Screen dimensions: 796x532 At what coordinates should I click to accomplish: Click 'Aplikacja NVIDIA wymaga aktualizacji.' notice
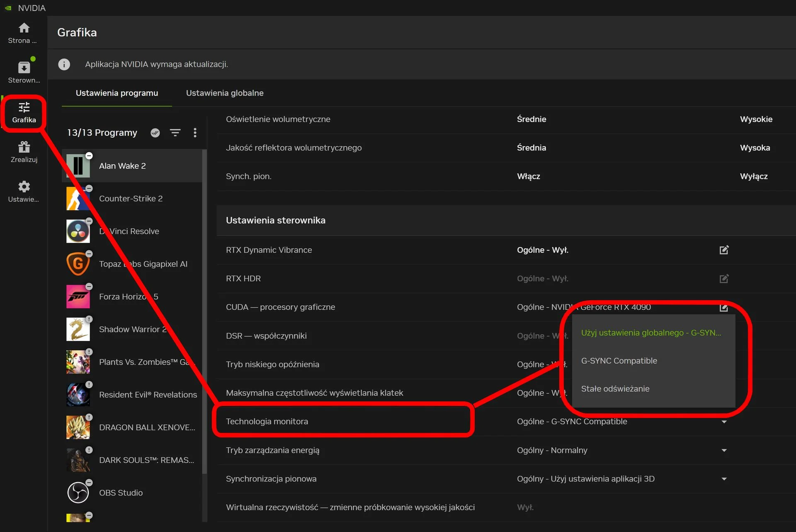[156, 64]
